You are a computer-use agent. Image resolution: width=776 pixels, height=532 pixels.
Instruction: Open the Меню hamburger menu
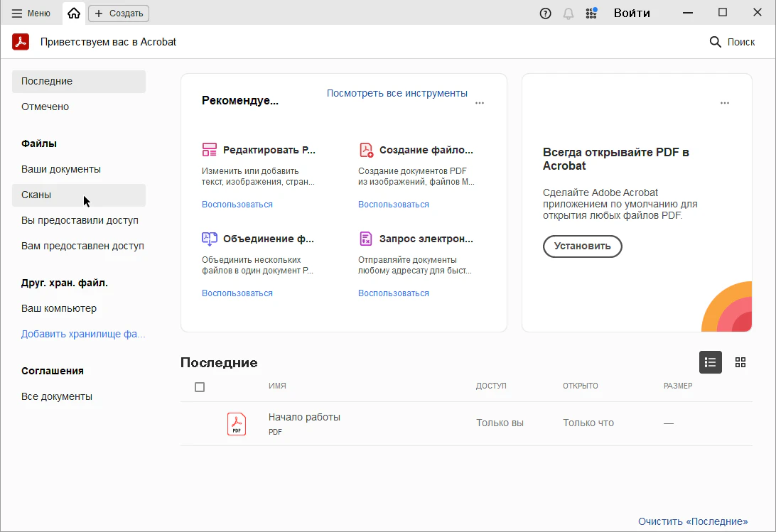[x=31, y=13]
